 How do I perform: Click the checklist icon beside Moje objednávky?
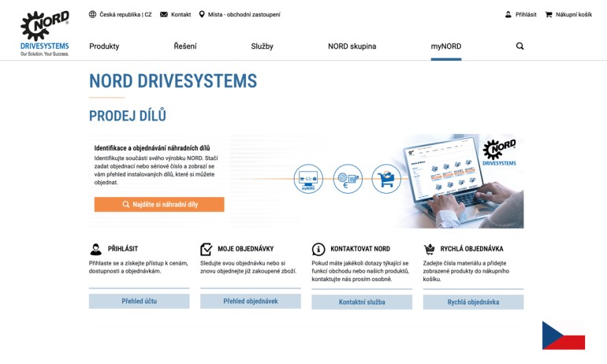click(x=207, y=249)
